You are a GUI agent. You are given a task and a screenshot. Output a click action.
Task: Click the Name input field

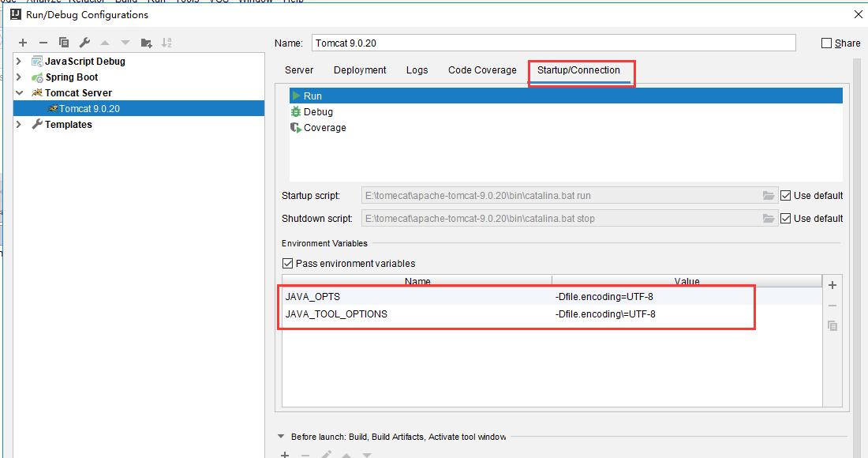pos(554,43)
